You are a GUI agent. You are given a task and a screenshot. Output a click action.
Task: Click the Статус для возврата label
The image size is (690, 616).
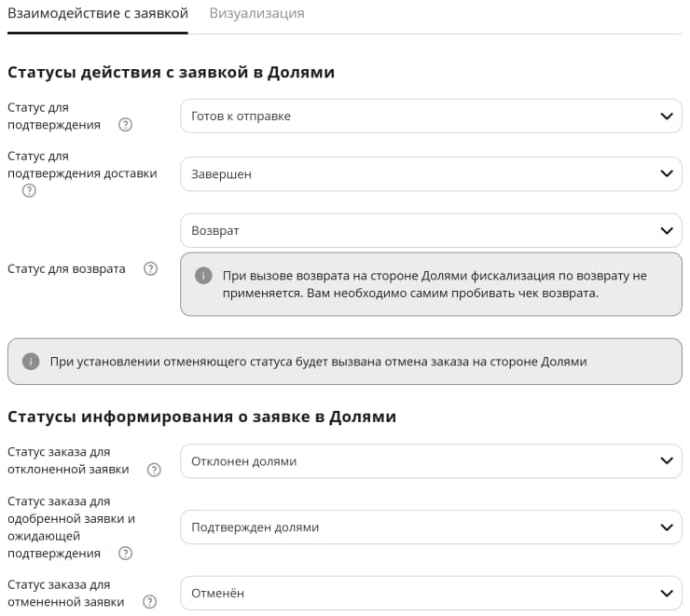coord(66,268)
